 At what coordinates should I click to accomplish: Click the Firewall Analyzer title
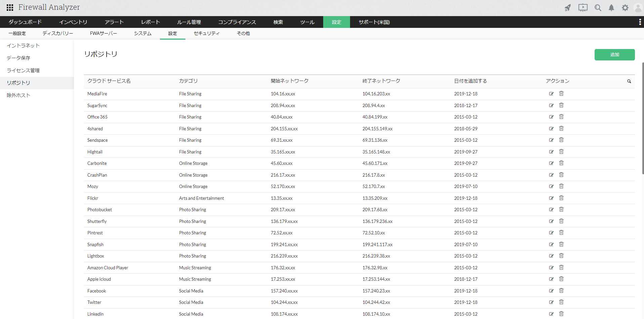49,7
